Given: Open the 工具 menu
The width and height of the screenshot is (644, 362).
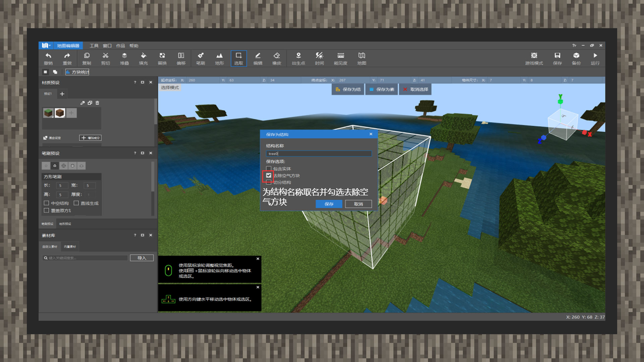Looking at the screenshot, I should tap(94, 46).
